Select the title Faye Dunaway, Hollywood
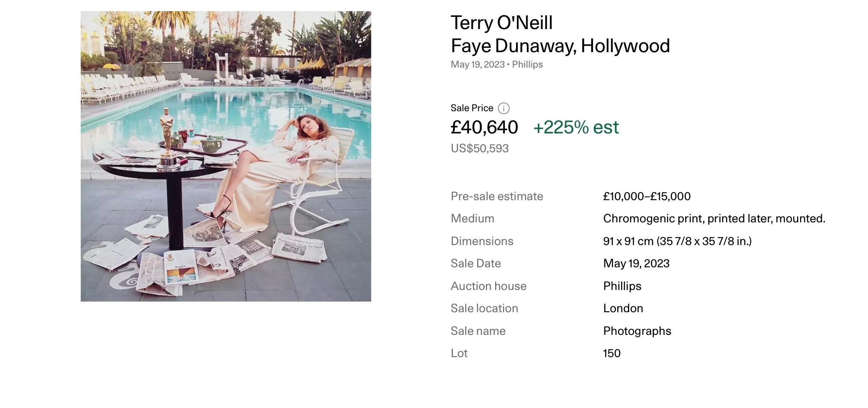 (x=560, y=46)
